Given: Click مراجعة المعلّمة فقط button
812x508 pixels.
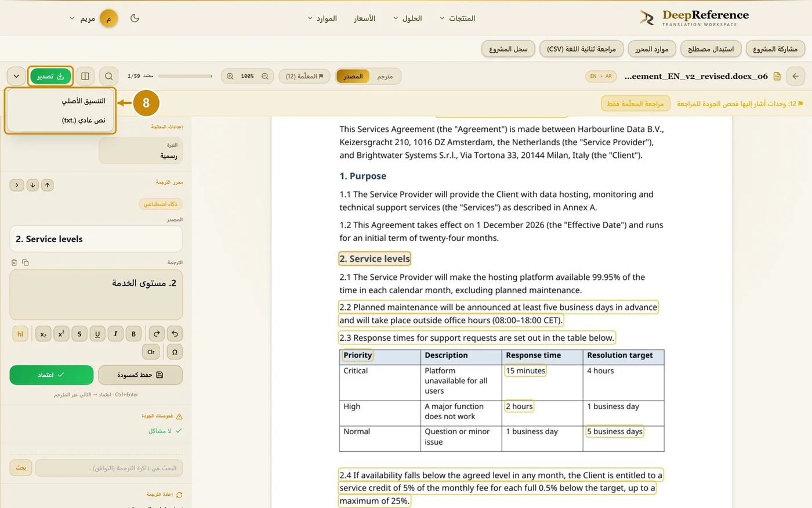Looking at the screenshot, I should [x=635, y=103].
